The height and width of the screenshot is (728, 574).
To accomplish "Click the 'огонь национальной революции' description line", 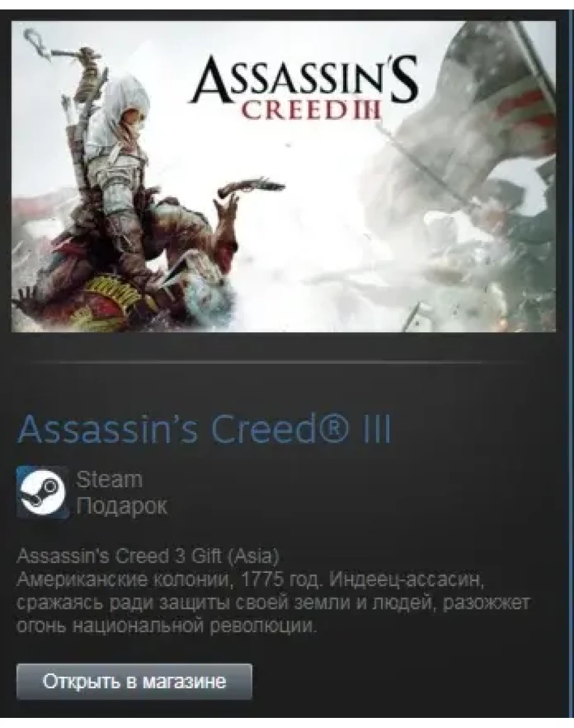I will pos(167,625).
